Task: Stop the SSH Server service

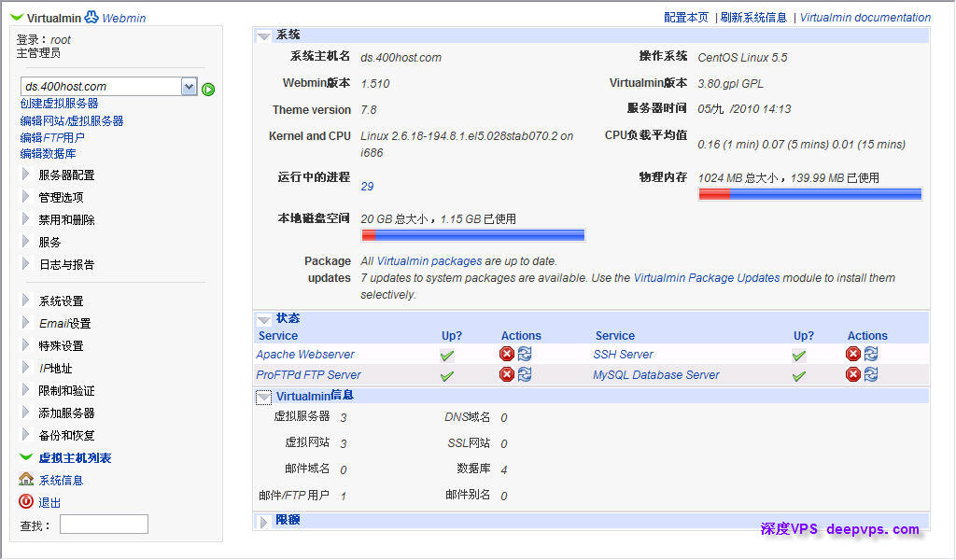Action: pyautogui.click(x=853, y=354)
